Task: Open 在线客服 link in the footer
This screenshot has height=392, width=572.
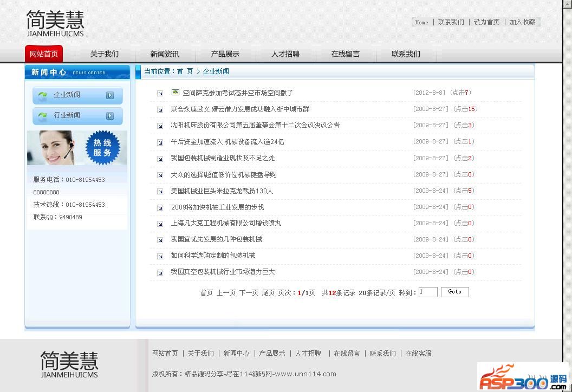Action: 418,354
